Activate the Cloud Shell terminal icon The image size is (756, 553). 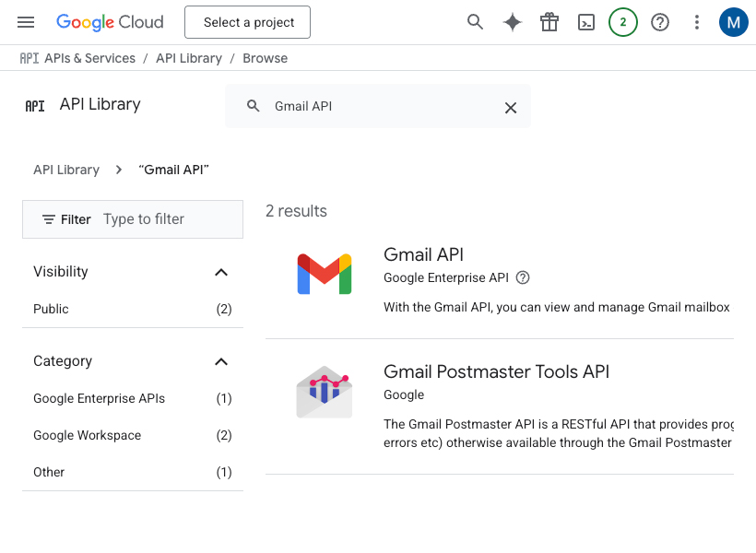pyautogui.click(x=585, y=22)
